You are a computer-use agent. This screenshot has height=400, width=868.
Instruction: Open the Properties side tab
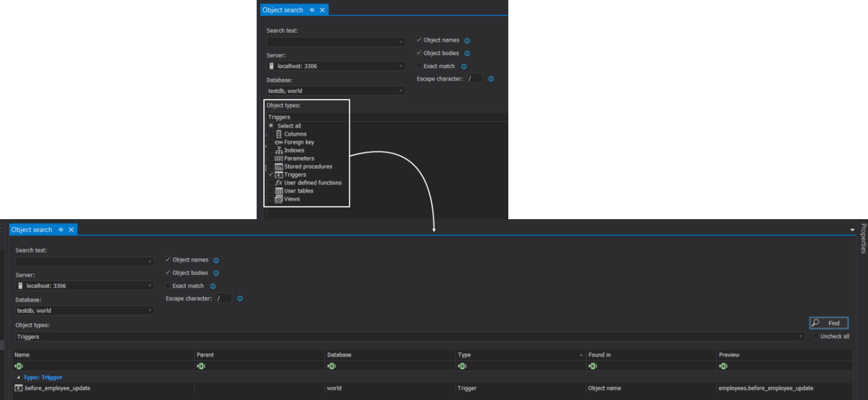[863, 238]
